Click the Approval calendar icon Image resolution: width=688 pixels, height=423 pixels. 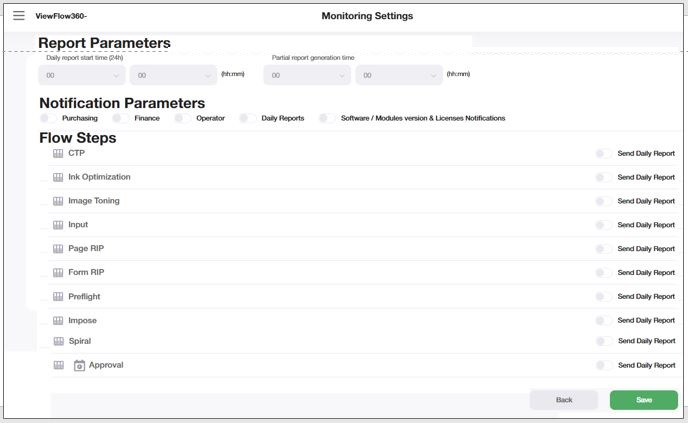(80, 366)
